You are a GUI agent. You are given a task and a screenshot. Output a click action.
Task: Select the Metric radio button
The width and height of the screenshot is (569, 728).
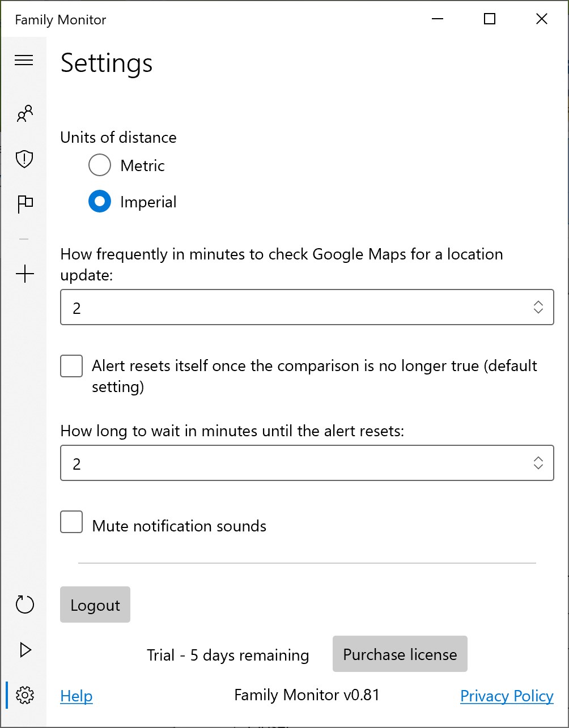click(99, 165)
